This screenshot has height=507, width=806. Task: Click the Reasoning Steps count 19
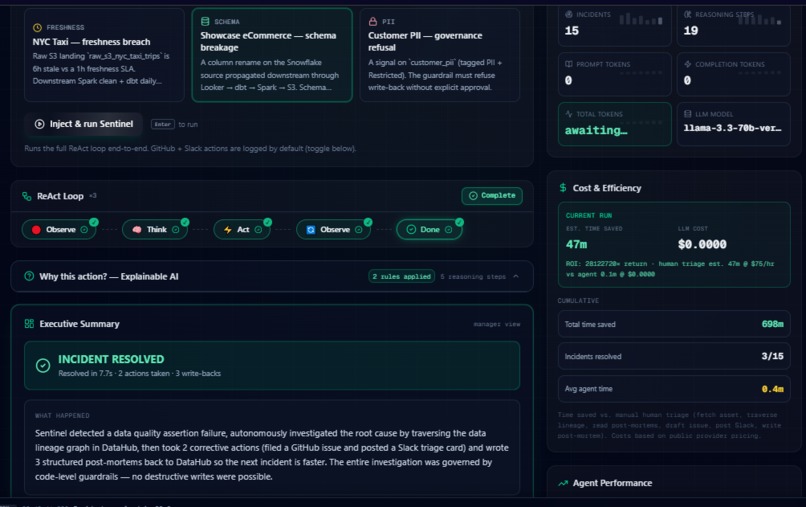click(x=691, y=31)
